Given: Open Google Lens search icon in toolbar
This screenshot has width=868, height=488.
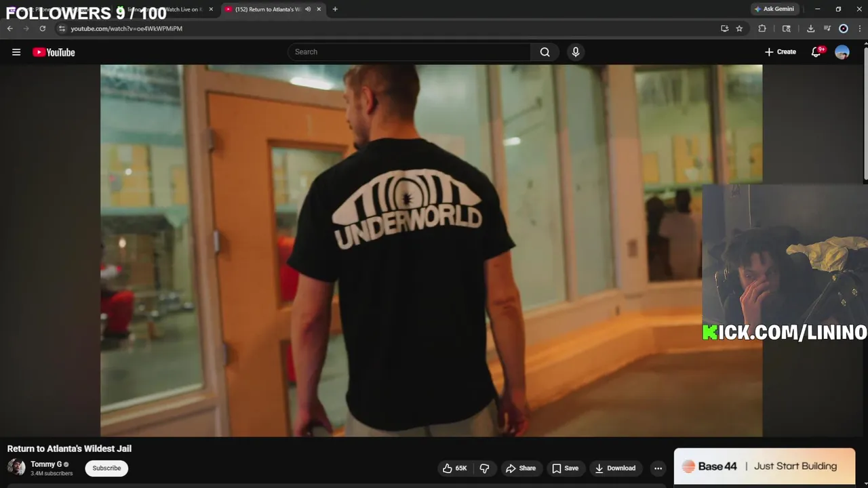Looking at the screenshot, I should 787,28.
